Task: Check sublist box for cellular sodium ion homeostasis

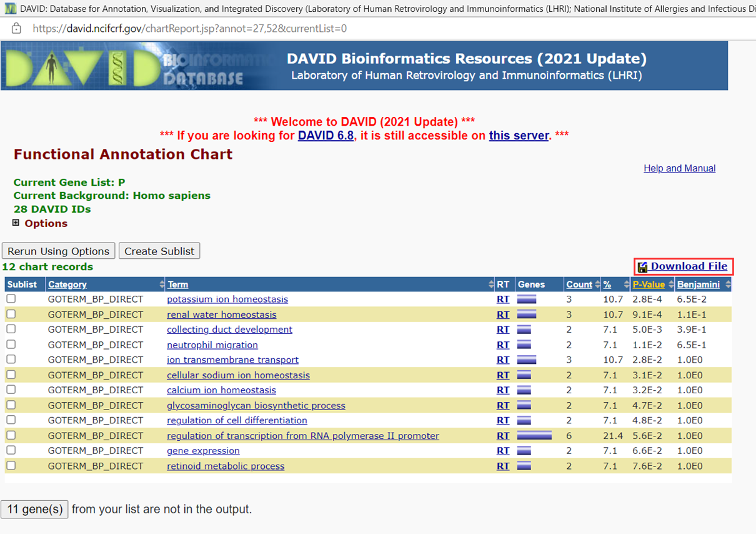Action: (11, 375)
